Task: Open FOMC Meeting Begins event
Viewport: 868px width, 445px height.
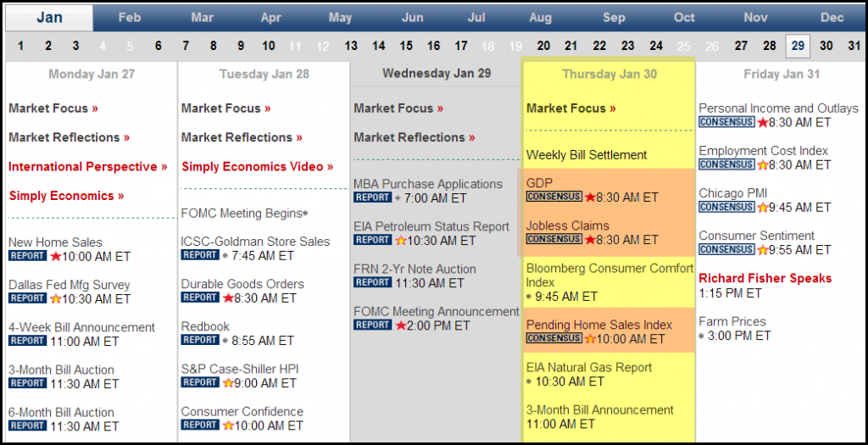Action: pyautogui.click(x=242, y=213)
